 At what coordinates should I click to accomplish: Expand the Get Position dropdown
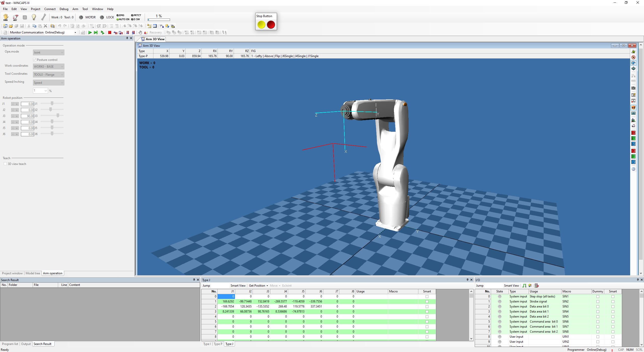pyautogui.click(x=267, y=286)
